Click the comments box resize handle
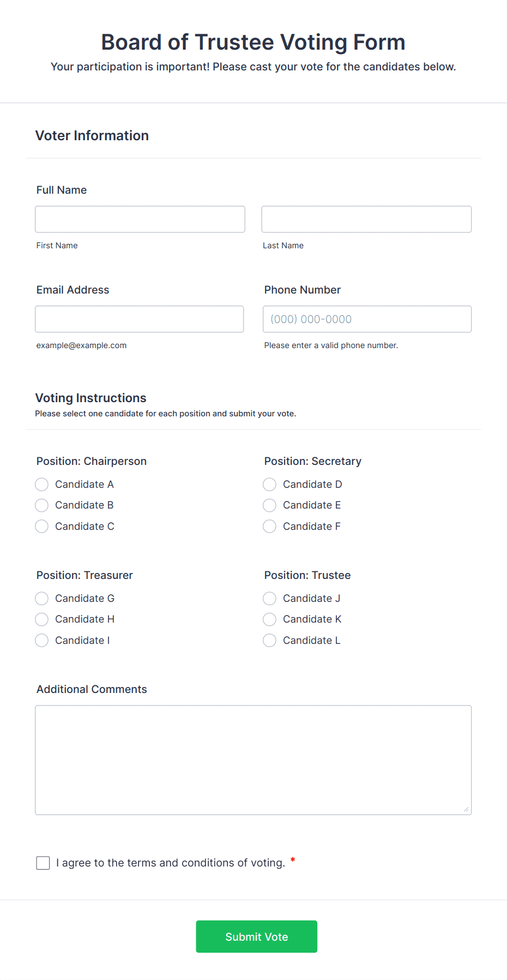Image resolution: width=507 pixels, height=980 pixels. coord(467,810)
